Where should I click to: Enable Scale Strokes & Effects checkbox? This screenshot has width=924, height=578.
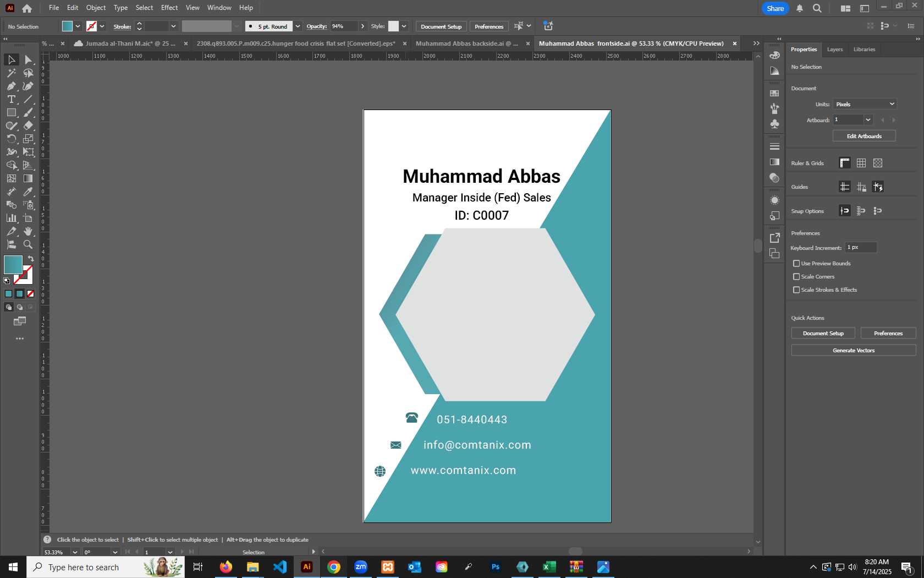[x=796, y=290]
